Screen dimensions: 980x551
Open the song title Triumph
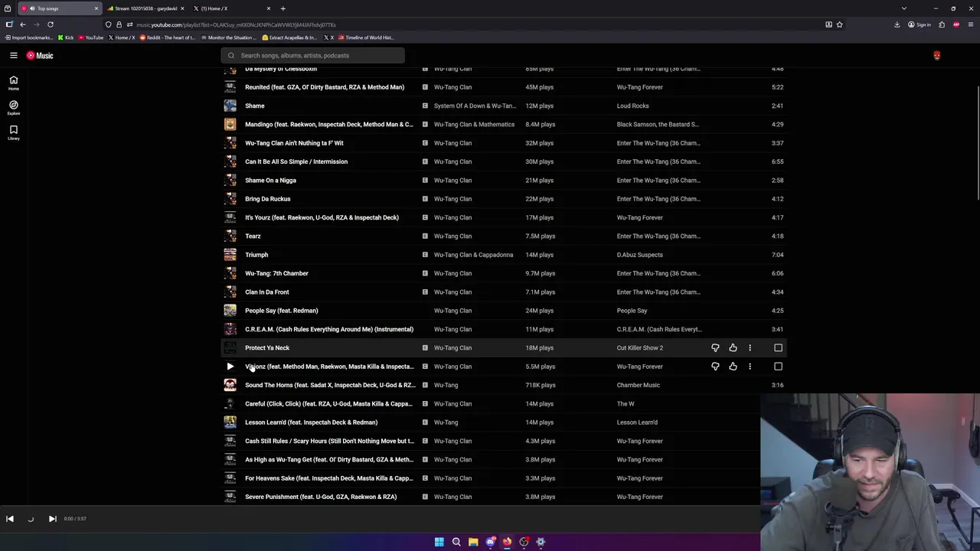pos(256,255)
